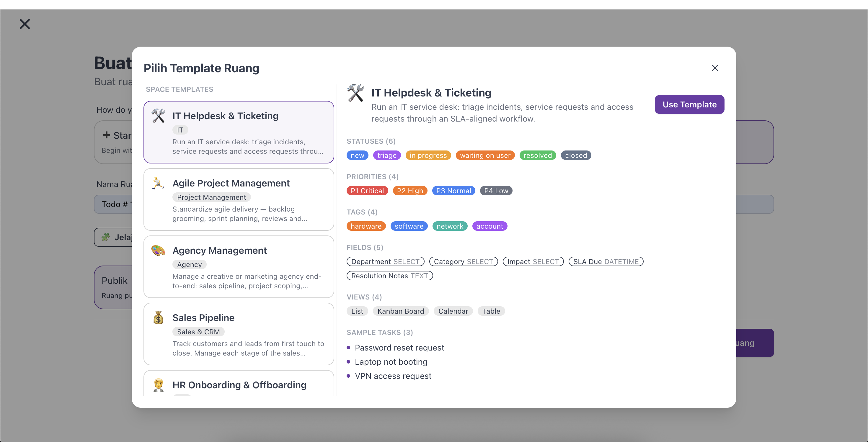Select the Sales Pipeline template
868x442 pixels.
(239, 334)
